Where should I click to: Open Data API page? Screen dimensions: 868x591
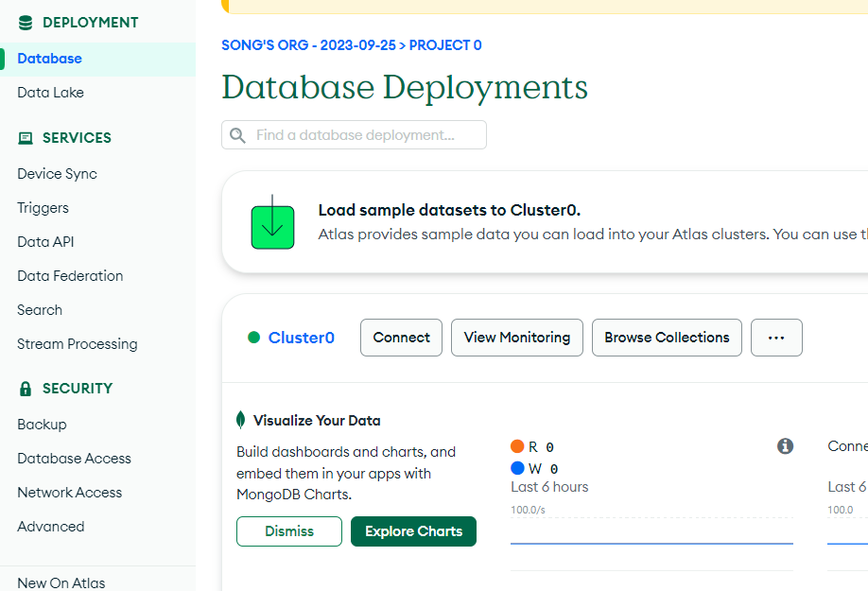coord(45,242)
